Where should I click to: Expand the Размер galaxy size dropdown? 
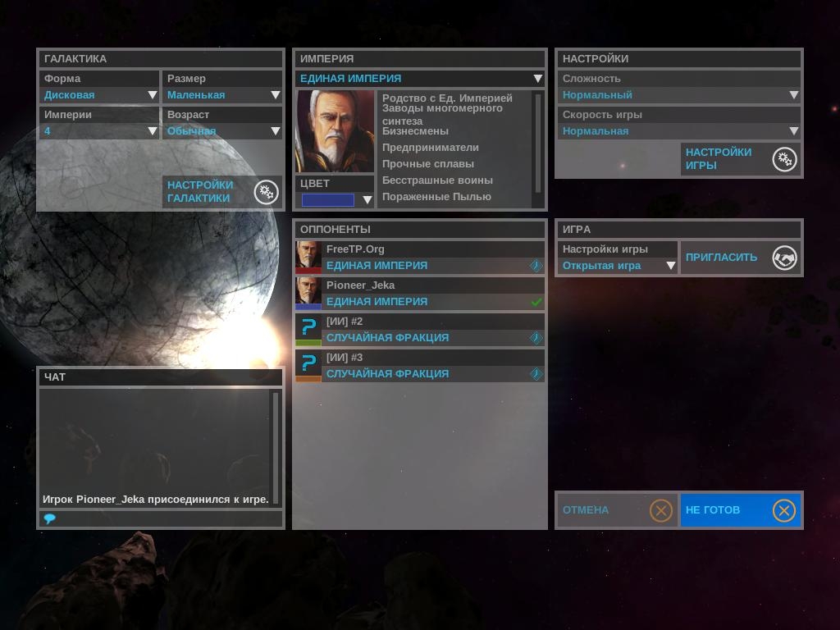click(x=223, y=95)
